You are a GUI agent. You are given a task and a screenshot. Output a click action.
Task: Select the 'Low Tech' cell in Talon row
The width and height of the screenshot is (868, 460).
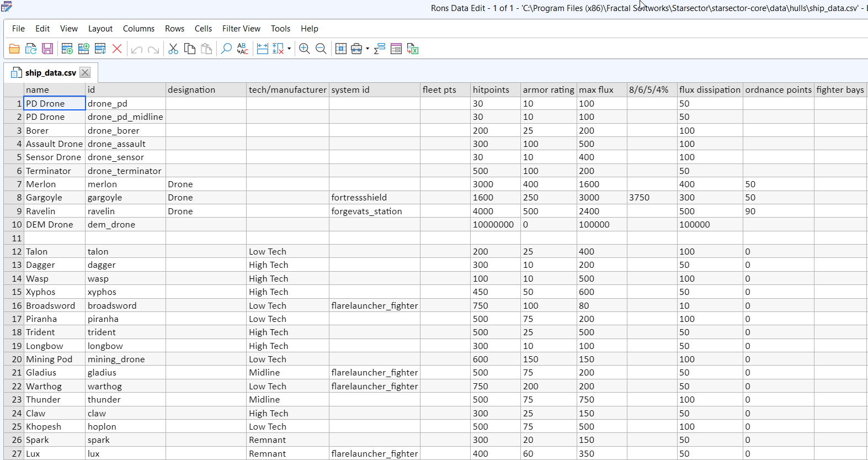[x=287, y=251]
